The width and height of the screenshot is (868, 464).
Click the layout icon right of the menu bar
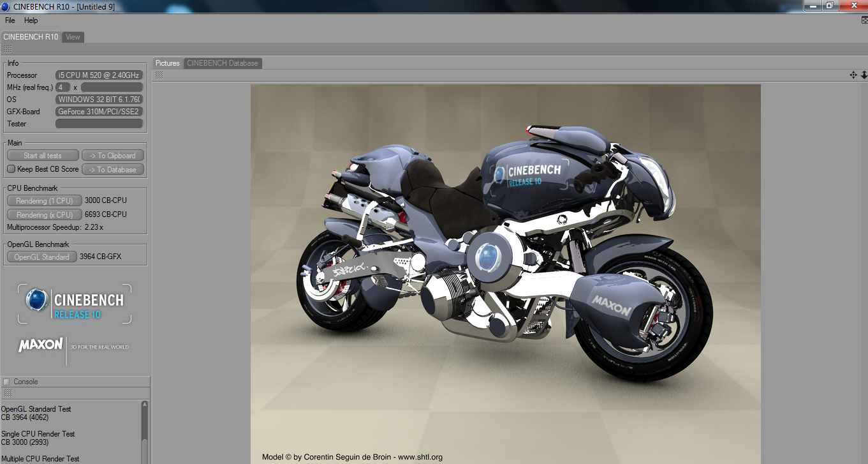[864, 20]
